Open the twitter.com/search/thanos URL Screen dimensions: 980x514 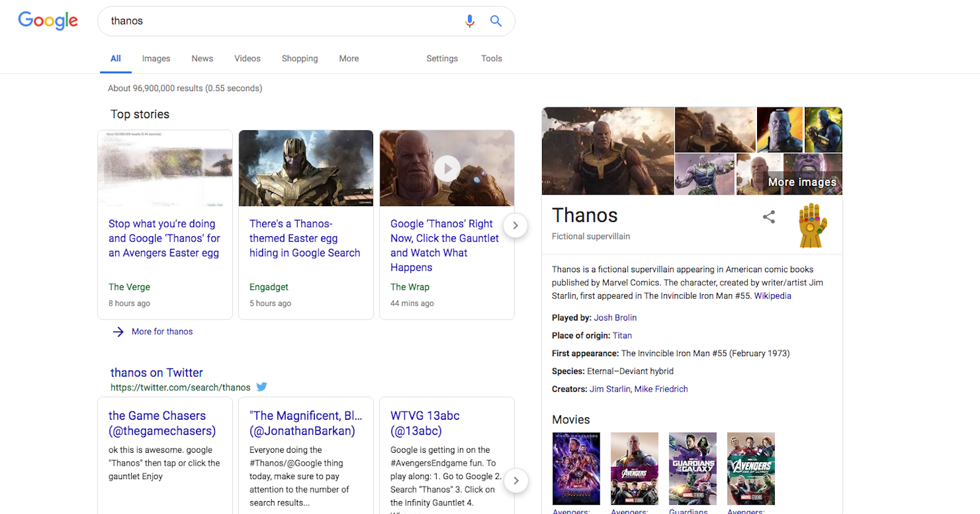(181, 387)
